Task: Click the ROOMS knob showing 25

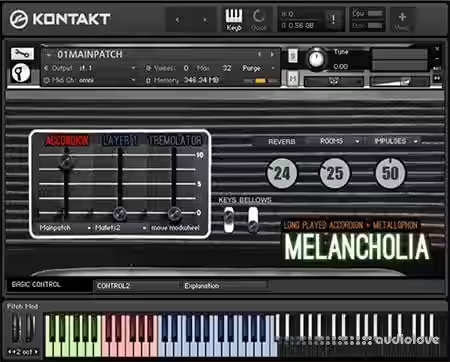Action: pyautogui.click(x=335, y=173)
